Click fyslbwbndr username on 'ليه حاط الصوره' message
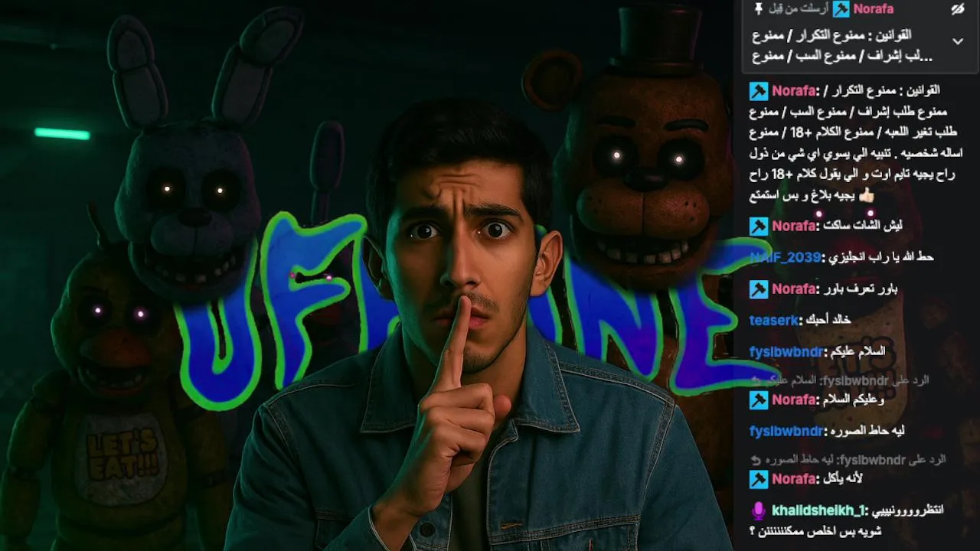Image resolution: width=980 pixels, height=551 pixels. (787, 431)
